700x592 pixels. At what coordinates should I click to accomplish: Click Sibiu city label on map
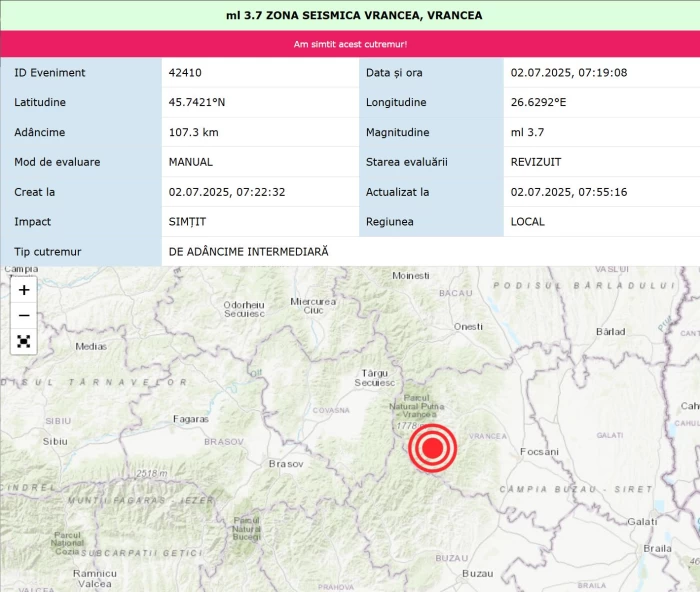click(x=55, y=442)
